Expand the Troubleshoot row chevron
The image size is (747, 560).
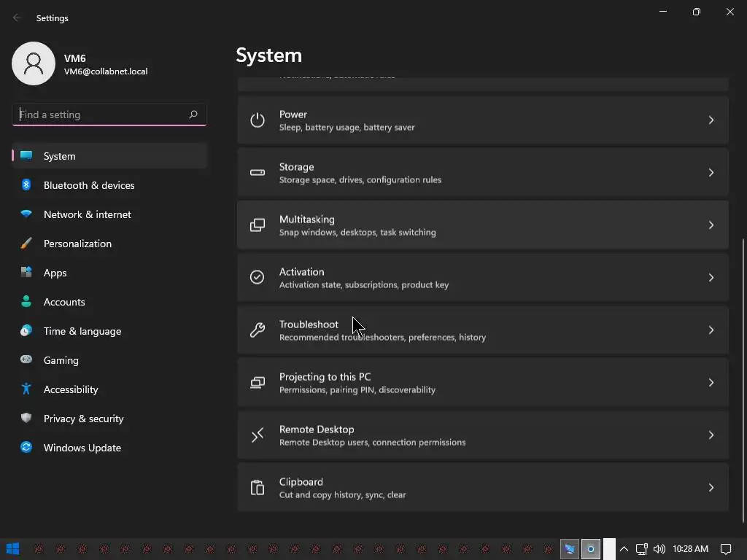pos(711,330)
